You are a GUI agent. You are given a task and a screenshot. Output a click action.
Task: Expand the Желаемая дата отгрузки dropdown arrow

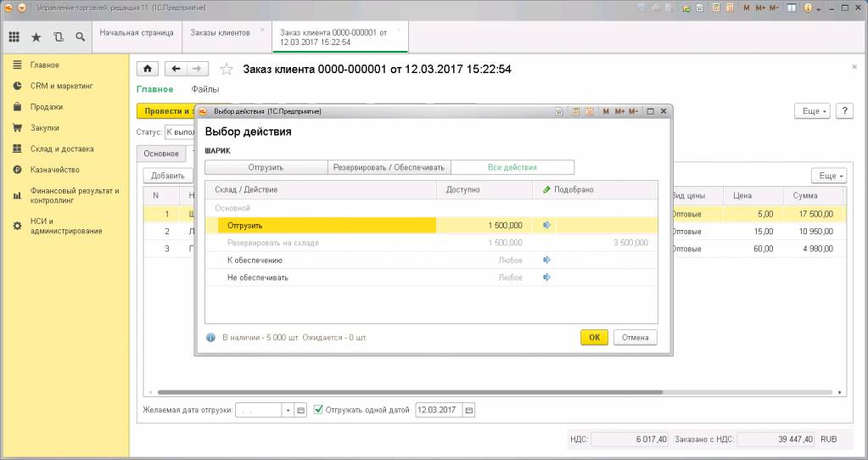(288, 410)
